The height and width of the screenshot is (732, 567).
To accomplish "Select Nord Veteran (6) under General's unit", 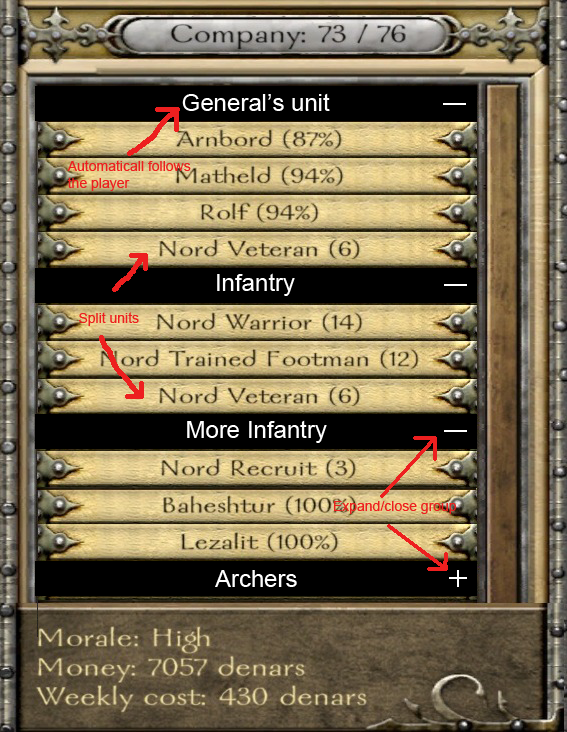I will point(257,249).
